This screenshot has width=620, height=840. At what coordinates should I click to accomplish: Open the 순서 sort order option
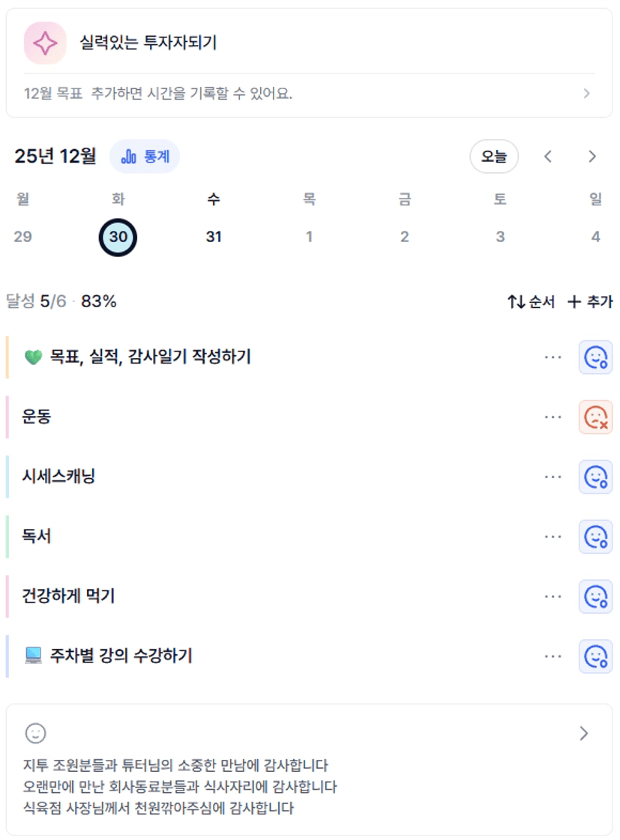531,302
